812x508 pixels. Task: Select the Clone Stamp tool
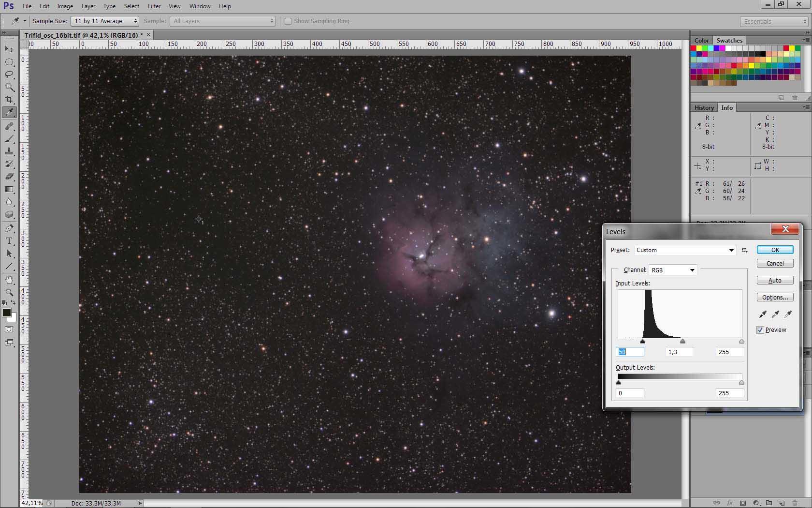[x=9, y=151]
